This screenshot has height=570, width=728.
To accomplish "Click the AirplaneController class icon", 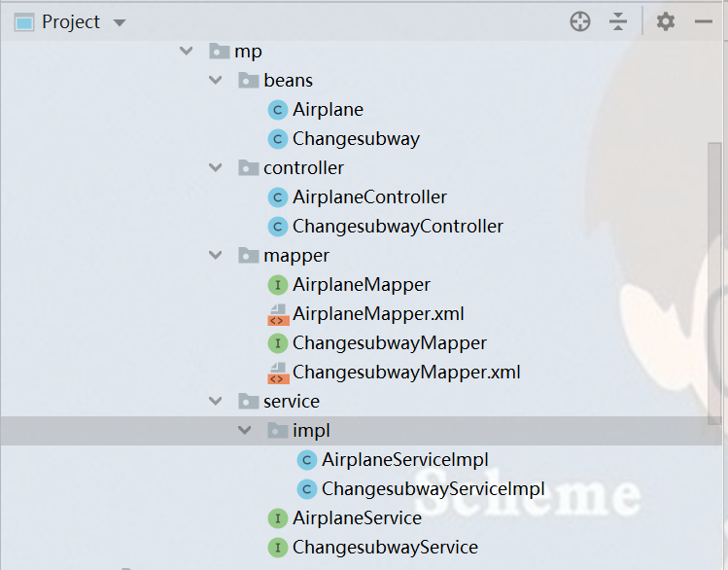I will click(x=278, y=197).
